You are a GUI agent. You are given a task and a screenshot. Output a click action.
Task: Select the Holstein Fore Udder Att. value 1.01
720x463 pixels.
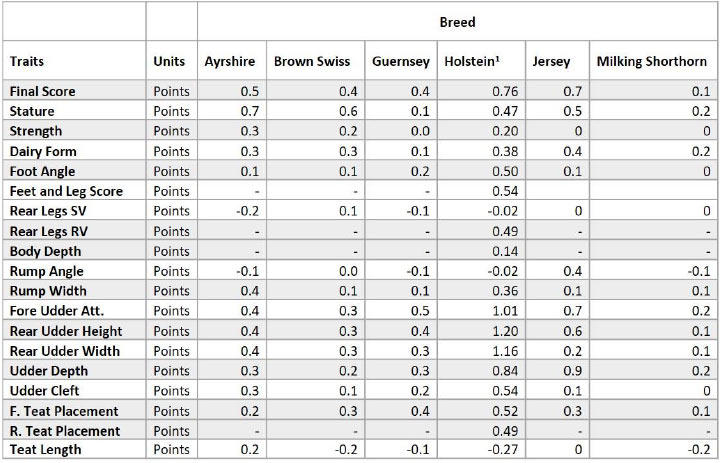pyautogui.click(x=505, y=311)
